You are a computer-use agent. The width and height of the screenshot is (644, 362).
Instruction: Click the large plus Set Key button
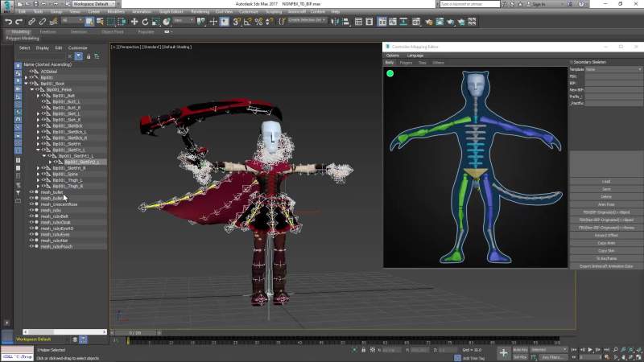504,352
